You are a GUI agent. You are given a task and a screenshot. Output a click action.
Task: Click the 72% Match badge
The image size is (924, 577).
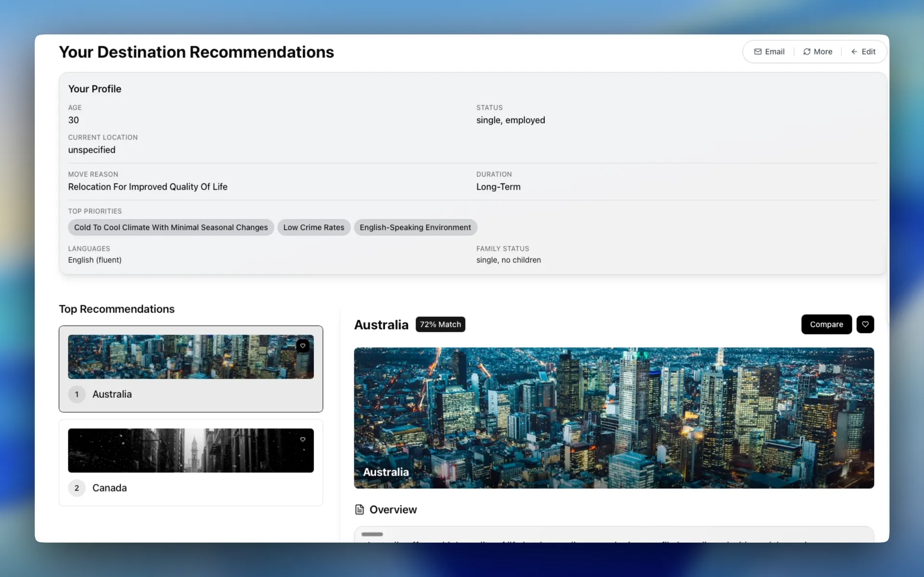(440, 324)
